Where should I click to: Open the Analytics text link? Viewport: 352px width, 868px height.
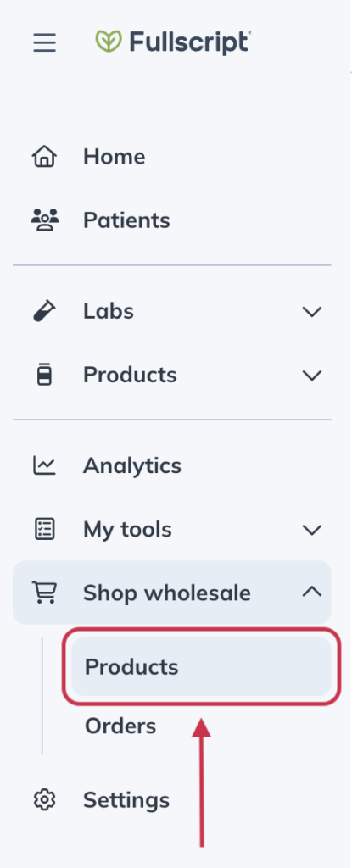pos(132,466)
